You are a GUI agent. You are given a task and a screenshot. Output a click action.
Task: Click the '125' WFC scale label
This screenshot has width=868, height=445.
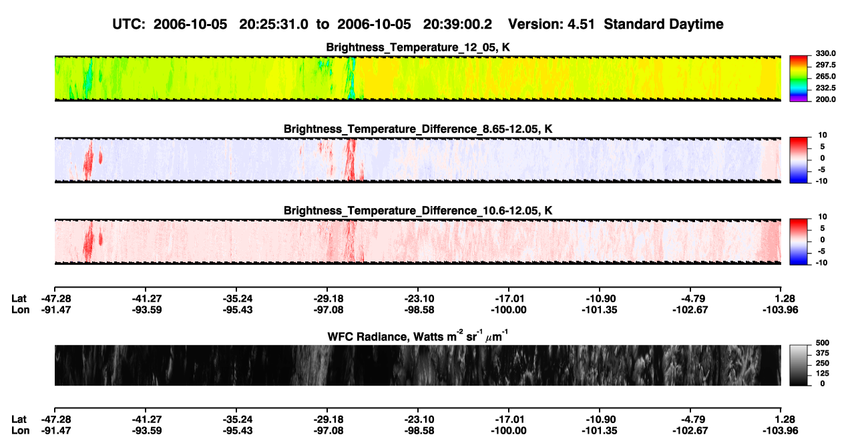(x=823, y=373)
